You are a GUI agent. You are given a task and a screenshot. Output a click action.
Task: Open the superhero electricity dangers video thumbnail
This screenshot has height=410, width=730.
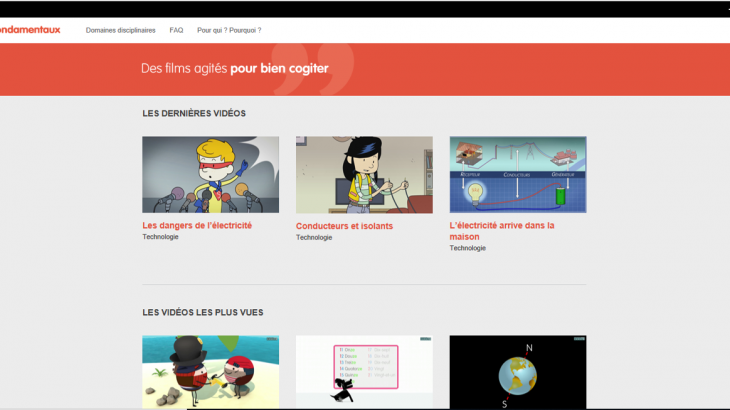coord(210,174)
